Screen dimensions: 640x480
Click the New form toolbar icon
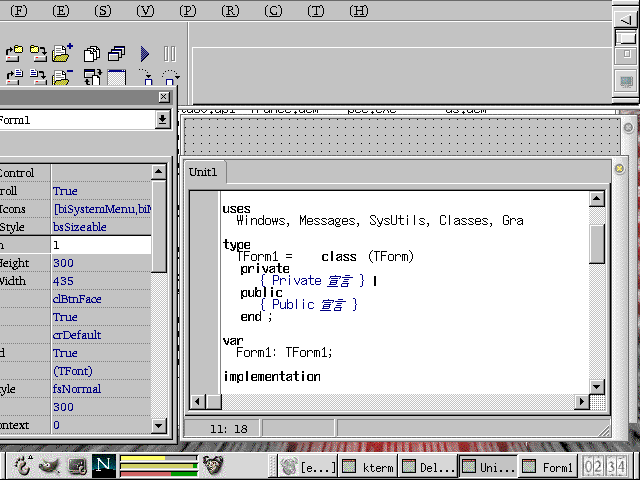pyautogui.click(x=117, y=77)
